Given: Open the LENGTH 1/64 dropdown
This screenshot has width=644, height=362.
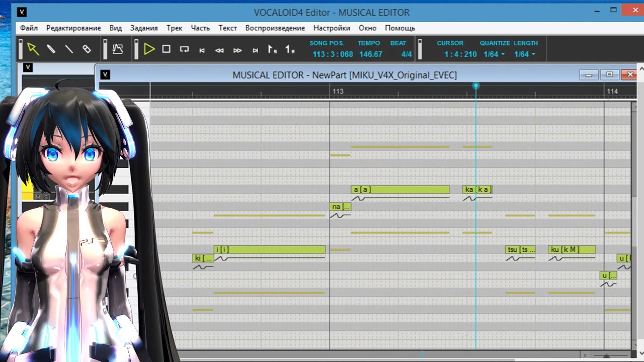Looking at the screenshot, I should pyautogui.click(x=525, y=54).
